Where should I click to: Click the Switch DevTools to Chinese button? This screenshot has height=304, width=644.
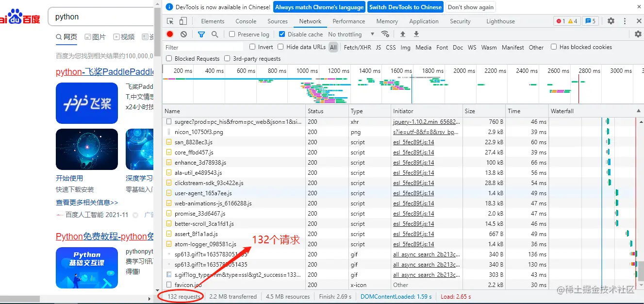pos(405,7)
